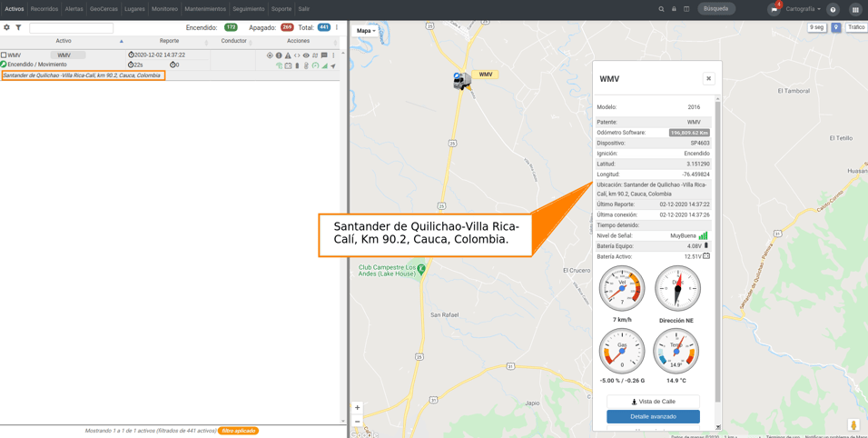868x438 pixels.
Task: Click the red Apagado count 269 badge
Action: click(287, 27)
